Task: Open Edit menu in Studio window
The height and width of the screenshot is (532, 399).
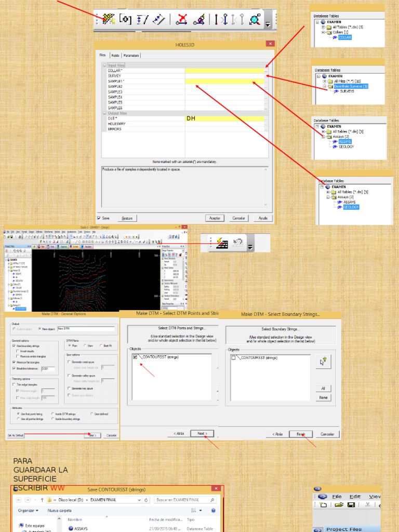Action: coord(355,496)
